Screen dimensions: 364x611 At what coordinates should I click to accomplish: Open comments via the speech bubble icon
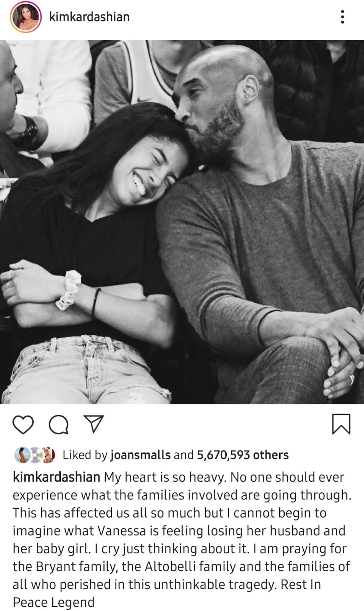point(58,425)
